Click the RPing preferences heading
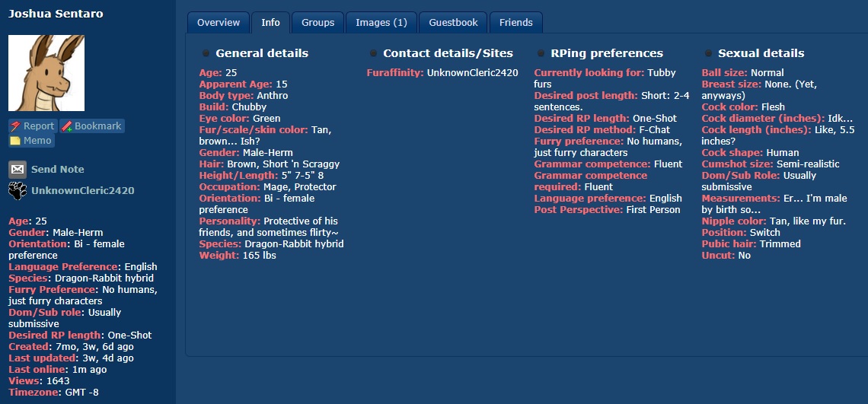The width and height of the screenshot is (868, 404). pyautogui.click(x=607, y=53)
